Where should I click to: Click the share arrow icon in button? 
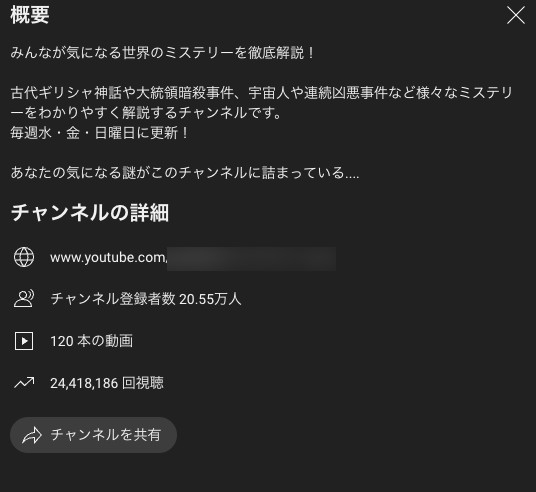[32, 435]
